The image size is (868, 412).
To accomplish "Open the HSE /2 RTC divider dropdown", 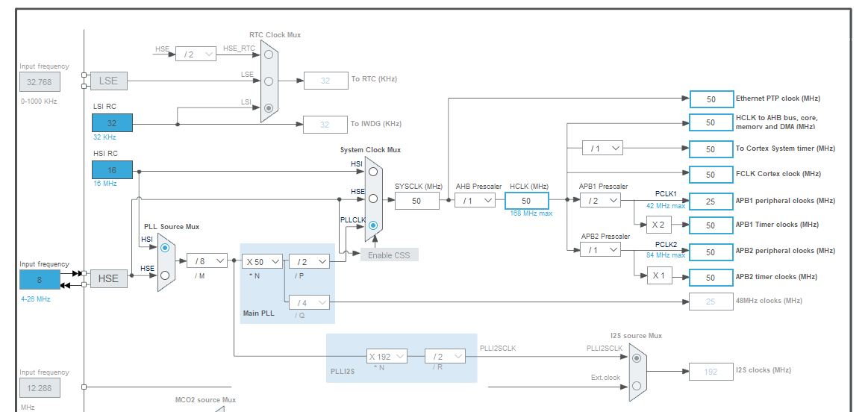I will point(196,54).
